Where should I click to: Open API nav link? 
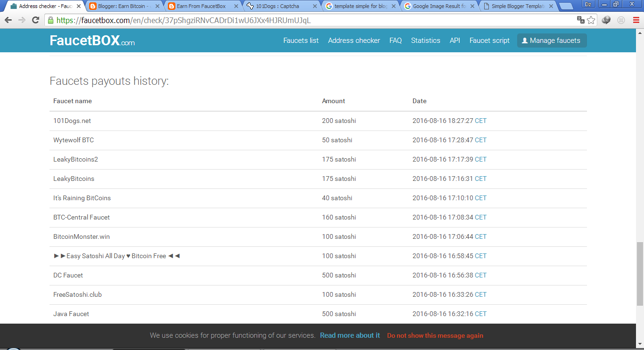pos(455,41)
